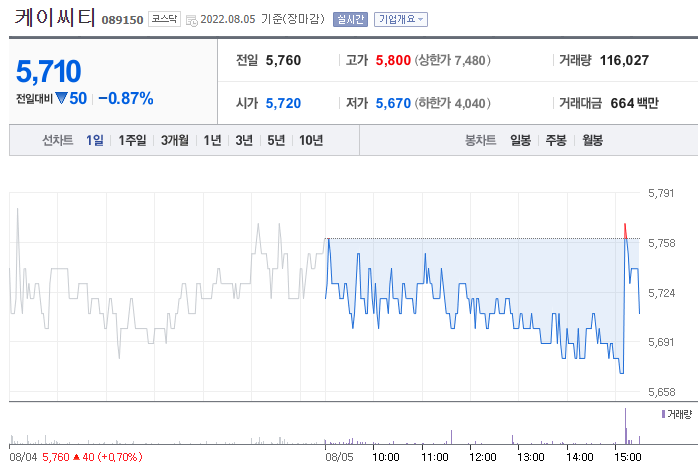The height and width of the screenshot is (474, 698).
Task: Click the 2022.08.05 date text
Action: point(228,19)
